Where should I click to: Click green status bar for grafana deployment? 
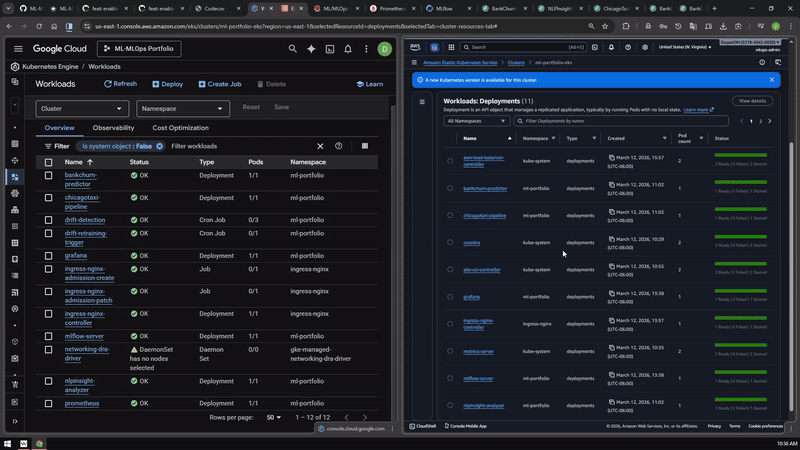[741, 291]
